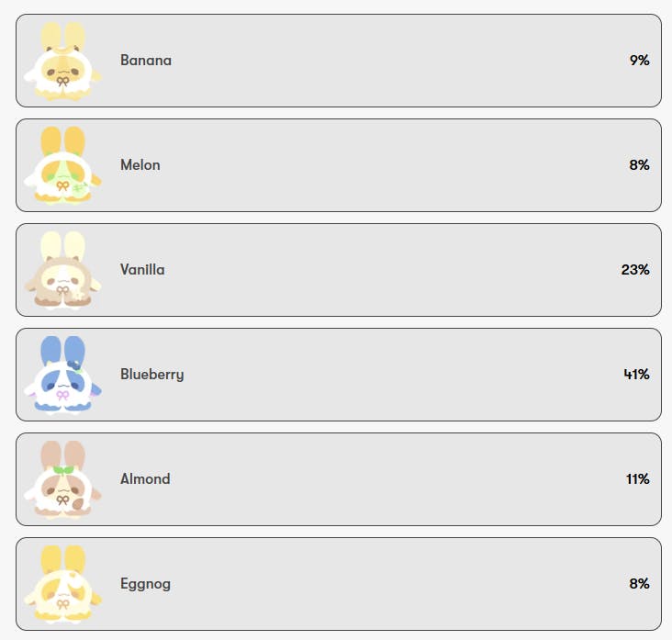
Task: Select the 23% Vanilla percentage
Action: 635,270
